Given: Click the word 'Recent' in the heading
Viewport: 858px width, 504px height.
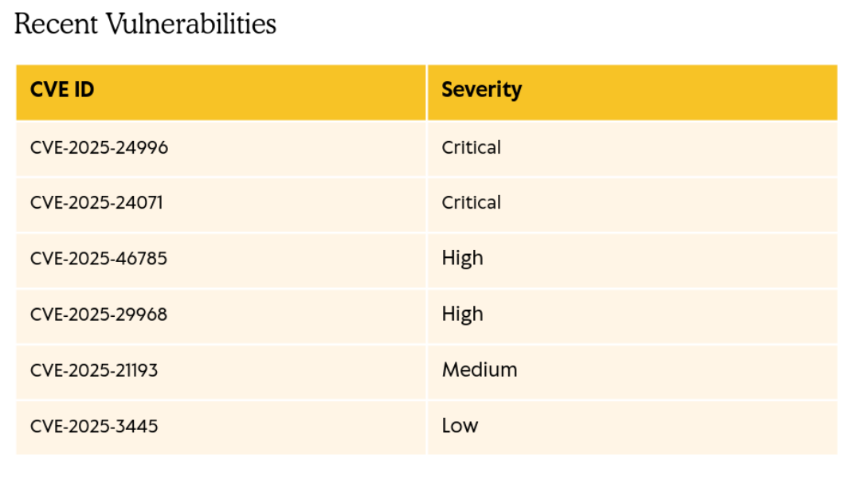Looking at the screenshot, I should (x=51, y=24).
